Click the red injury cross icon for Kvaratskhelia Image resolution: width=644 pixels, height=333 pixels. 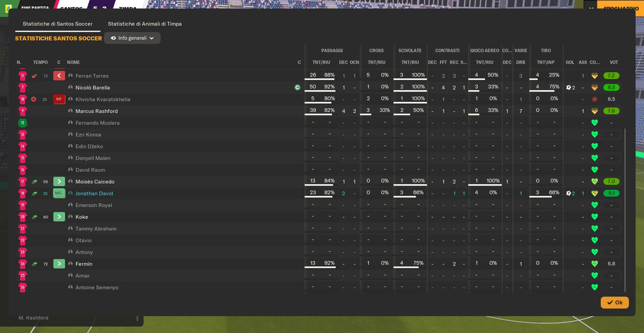pos(34,99)
